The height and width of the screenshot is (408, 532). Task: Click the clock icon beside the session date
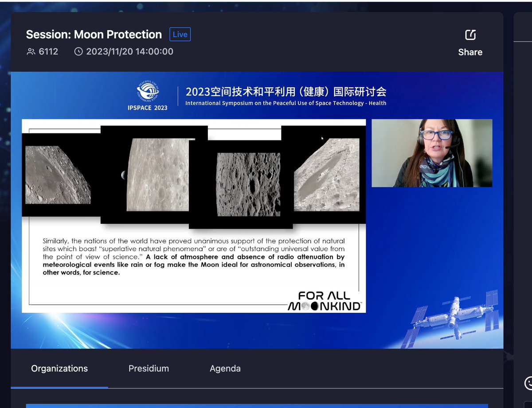(x=78, y=52)
